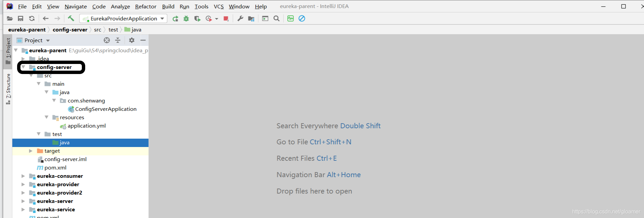This screenshot has height=218, width=644.
Task: Open the Analyze menu
Action: click(x=120, y=6)
